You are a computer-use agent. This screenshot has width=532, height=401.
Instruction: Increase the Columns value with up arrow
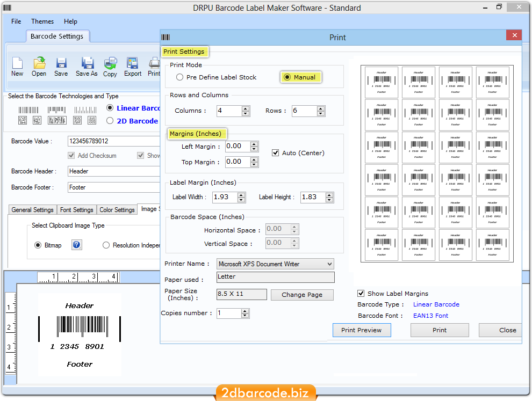pyautogui.click(x=246, y=108)
